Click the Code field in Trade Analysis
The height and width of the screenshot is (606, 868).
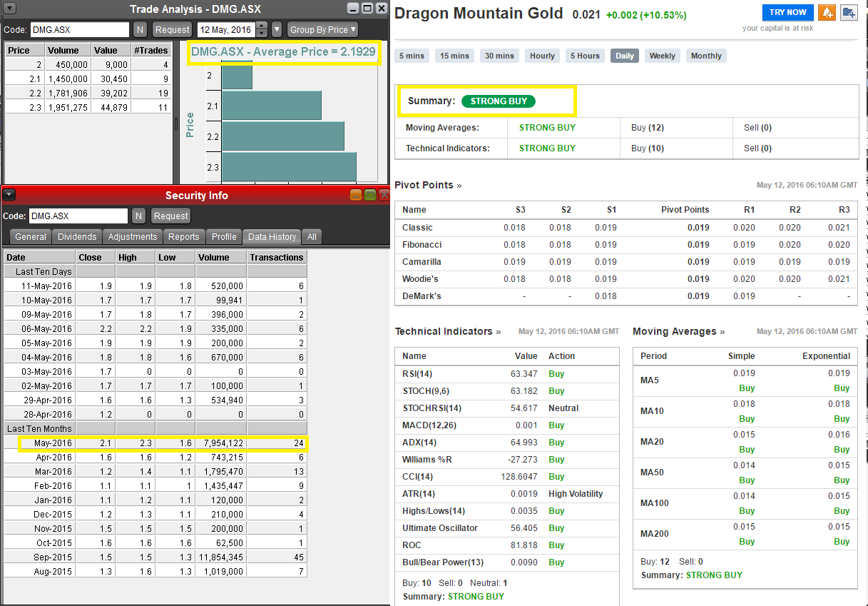coord(80,30)
